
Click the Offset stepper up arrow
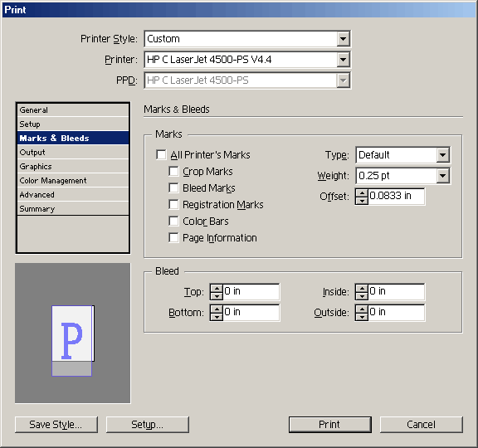(x=362, y=193)
